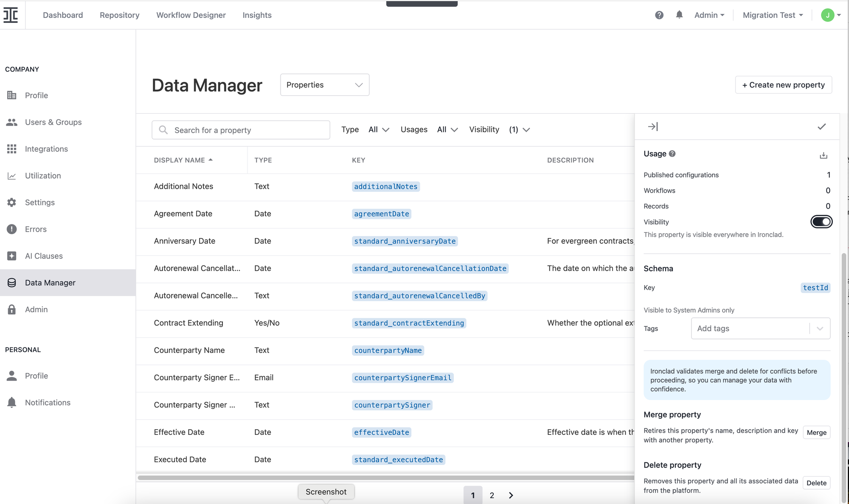Image resolution: width=849 pixels, height=504 pixels.
Task: Click the counterpartyName key
Action: (388, 350)
